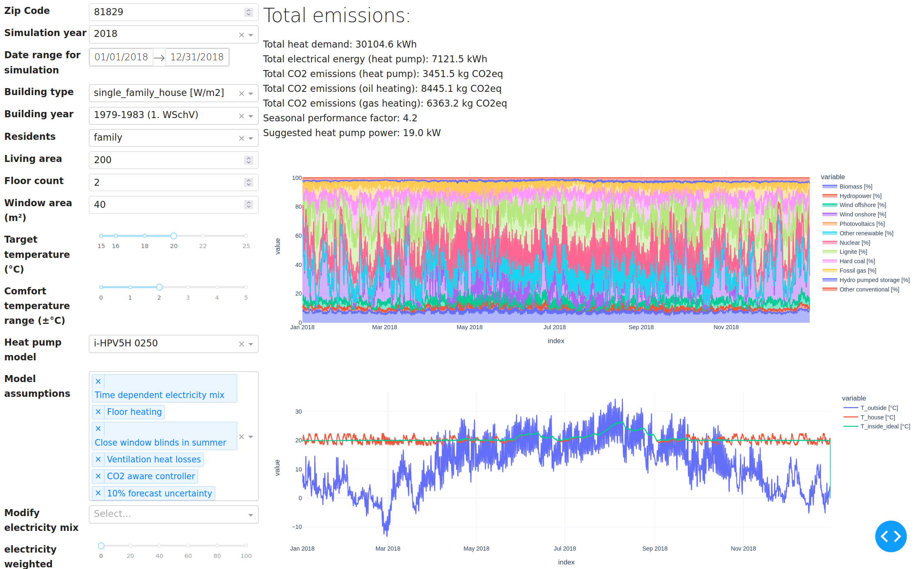Expand the Residents dropdown arrow
The height and width of the screenshot is (569, 924).
[251, 138]
